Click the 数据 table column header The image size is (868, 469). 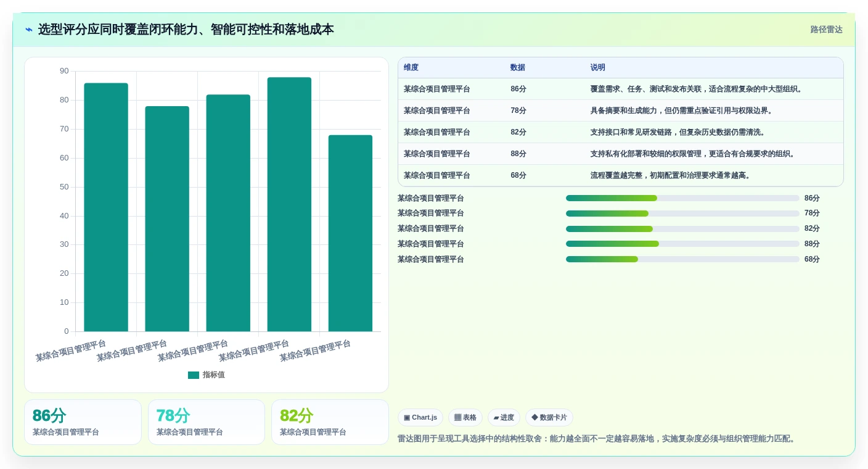point(518,68)
